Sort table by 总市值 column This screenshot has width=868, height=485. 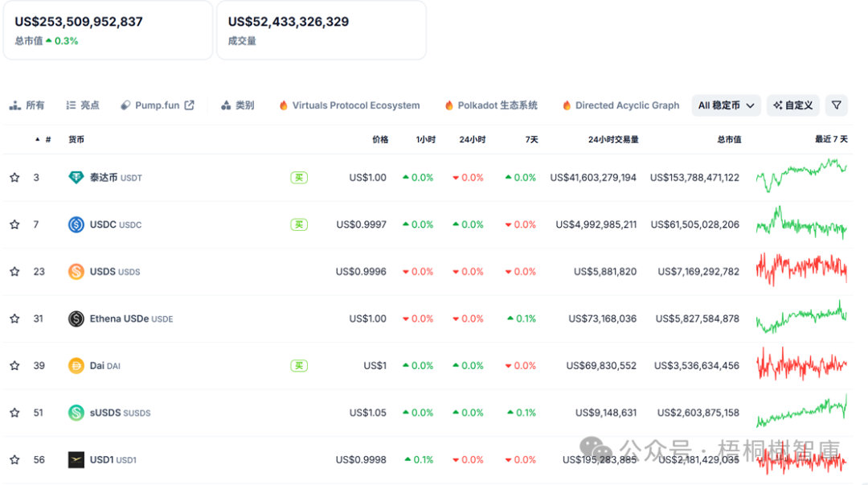729,140
